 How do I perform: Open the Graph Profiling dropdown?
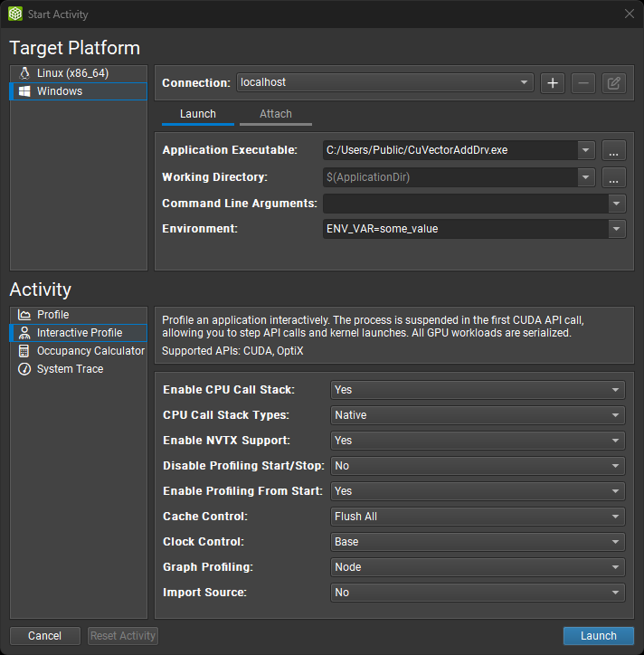click(x=478, y=567)
